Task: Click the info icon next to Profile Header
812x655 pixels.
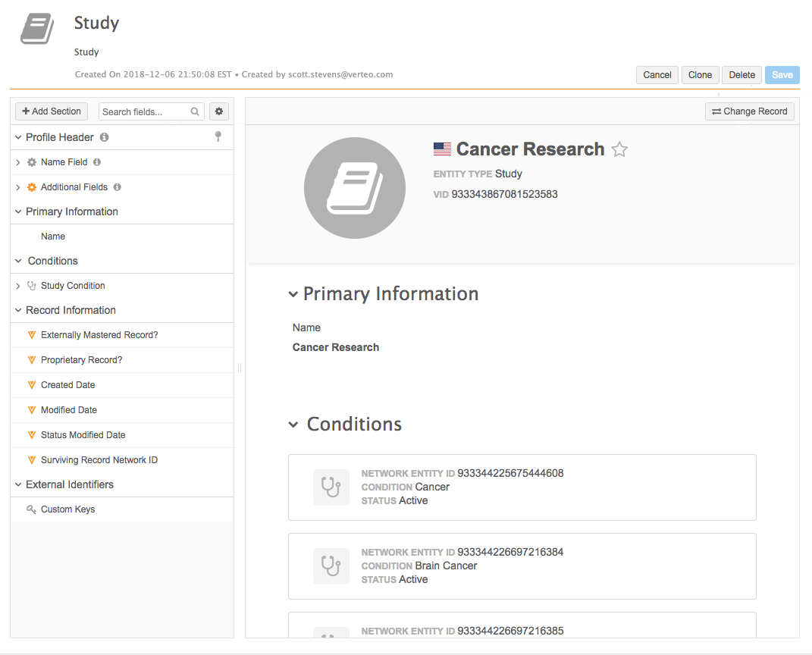Action: click(104, 137)
